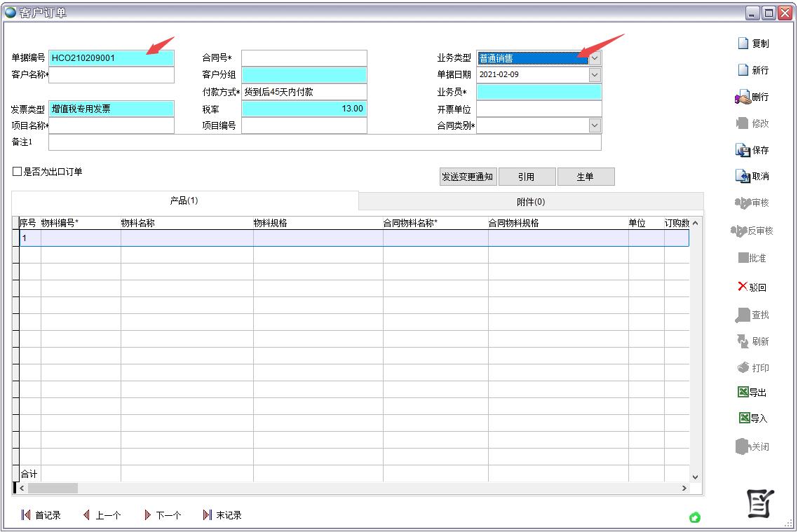The height and width of the screenshot is (532, 798).
Task: Expand the 合同类别 dropdown
Action: point(594,125)
